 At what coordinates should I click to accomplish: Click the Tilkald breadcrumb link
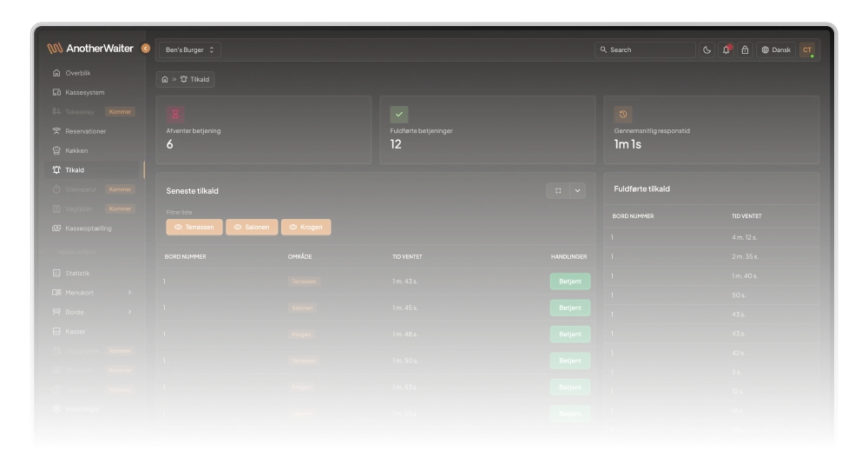194,79
